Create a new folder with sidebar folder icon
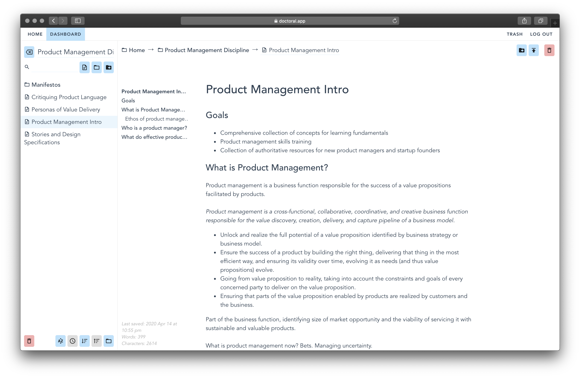The width and height of the screenshot is (580, 392). pyautogui.click(x=97, y=67)
